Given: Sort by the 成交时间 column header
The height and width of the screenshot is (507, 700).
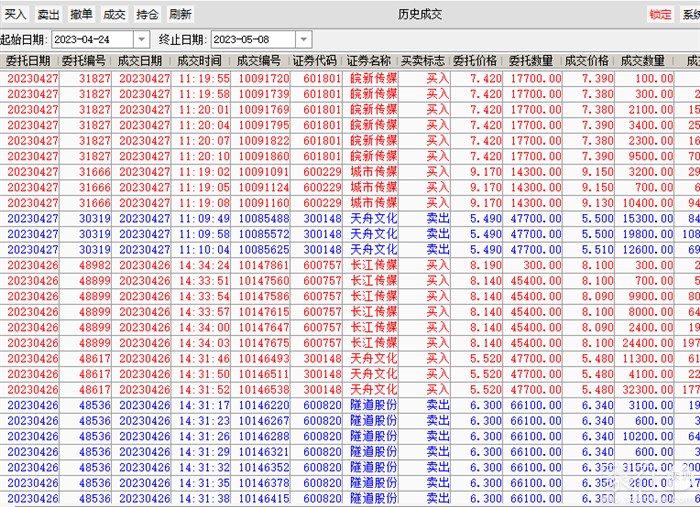Looking at the screenshot, I should tap(202, 61).
